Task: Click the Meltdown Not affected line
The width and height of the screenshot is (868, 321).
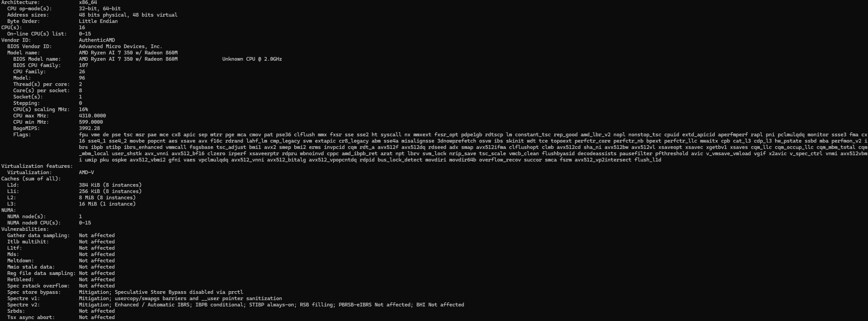Action: tap(61, 261)
